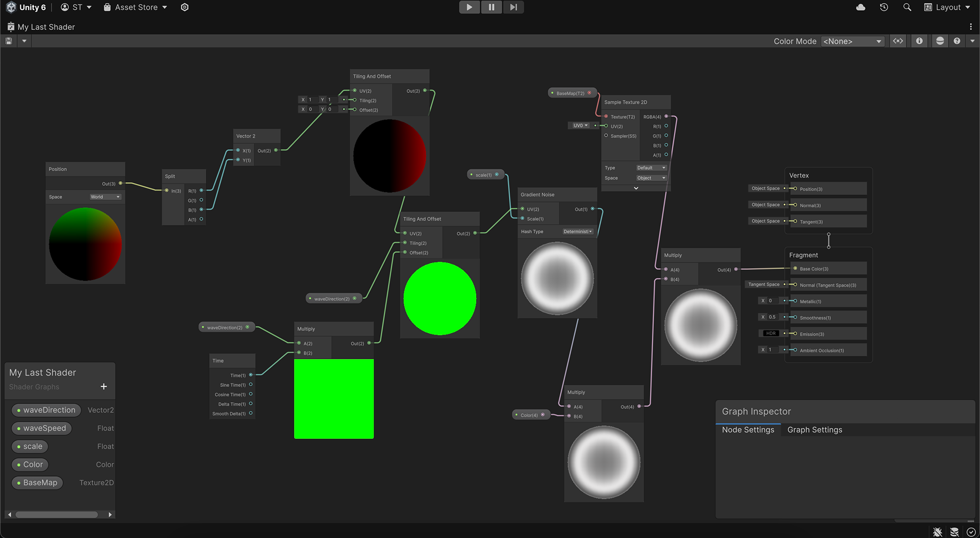This screenshot has width=980, height=538.
Task: Click the search magnifier icon in the top bar
Action: (x=907, y=7)
